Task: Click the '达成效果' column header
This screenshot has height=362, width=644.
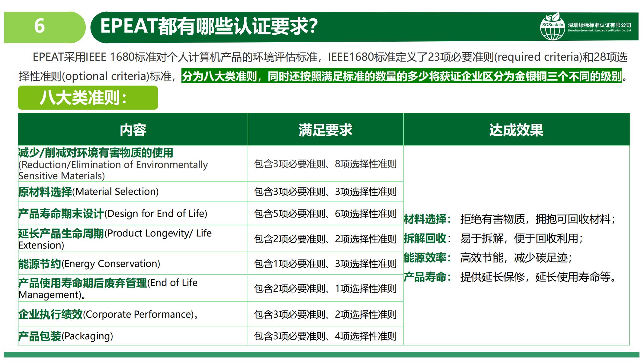Action: (516, 130)
